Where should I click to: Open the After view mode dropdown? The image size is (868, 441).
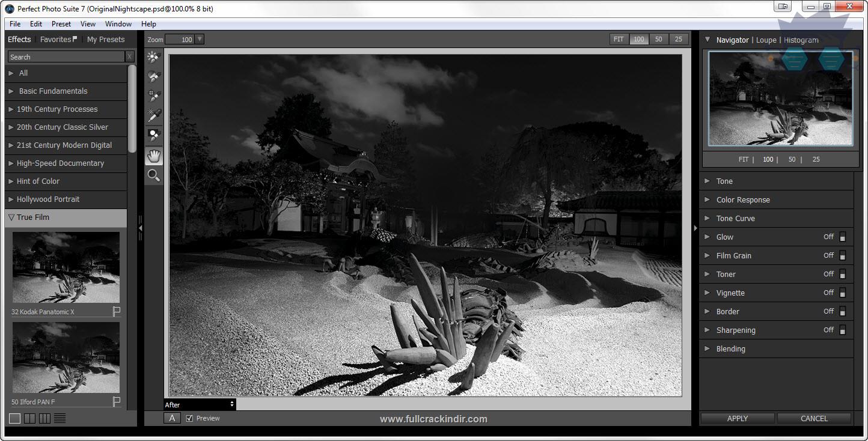[x=200, y=404]
